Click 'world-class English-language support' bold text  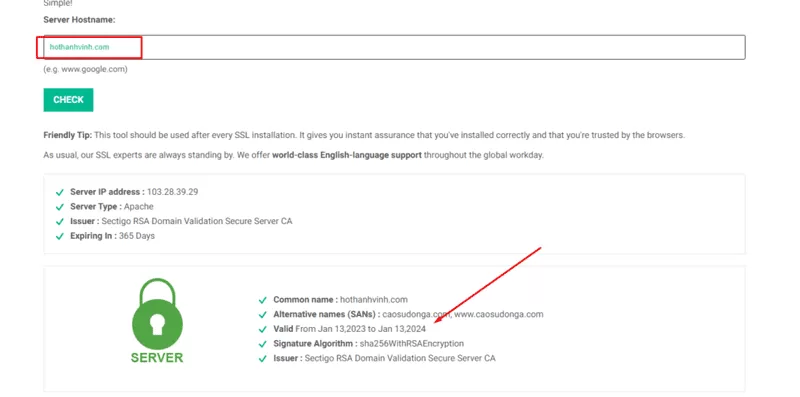coord(347,155)
